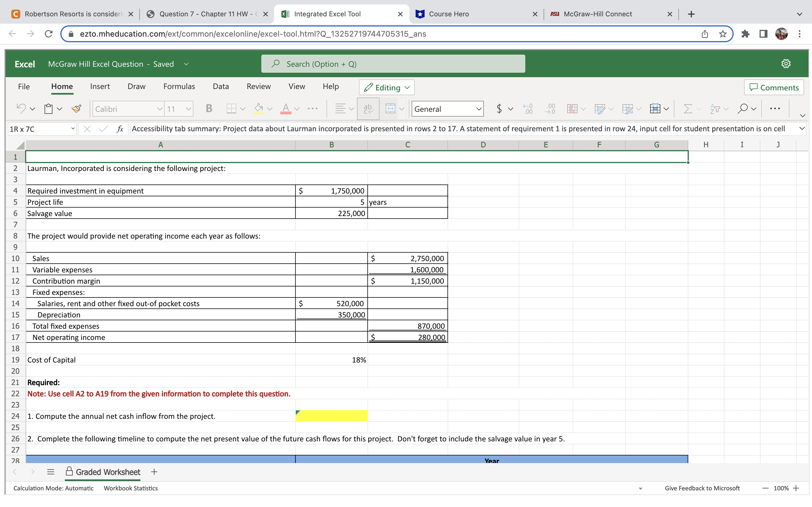The image size is (812, 507).
Task: Click the Comments button
Action: tap(774, 88)
